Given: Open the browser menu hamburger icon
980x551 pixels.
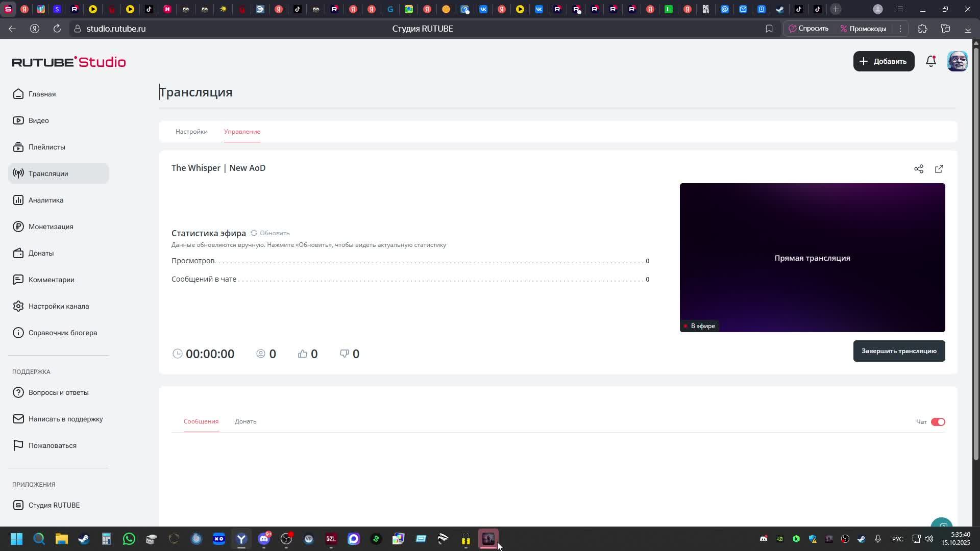Looking at the screenshot, I should [900, 9].
